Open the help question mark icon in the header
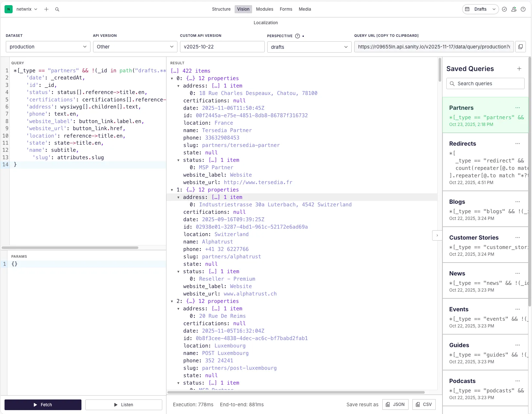 (x=523, y=9)
